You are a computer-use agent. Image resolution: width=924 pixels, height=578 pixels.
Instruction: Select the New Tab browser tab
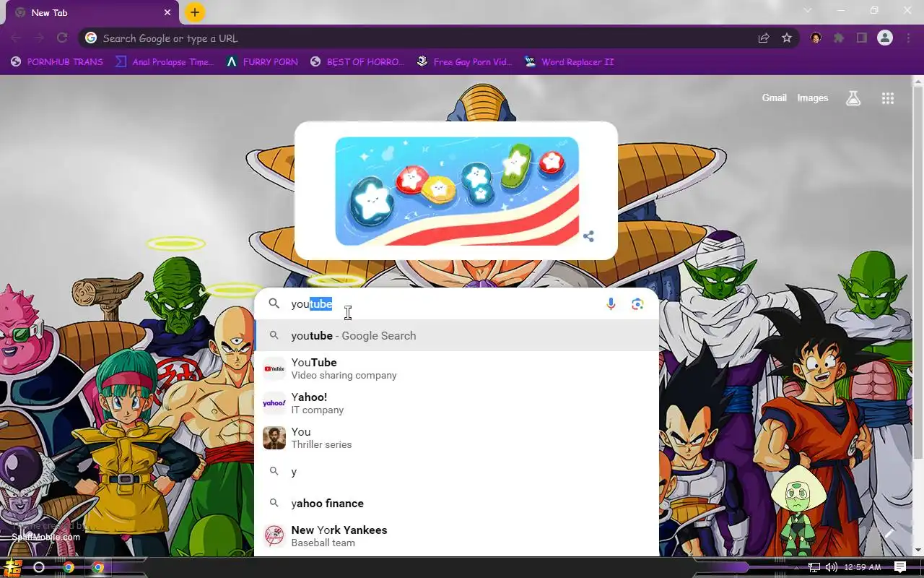tap(92, 12)
